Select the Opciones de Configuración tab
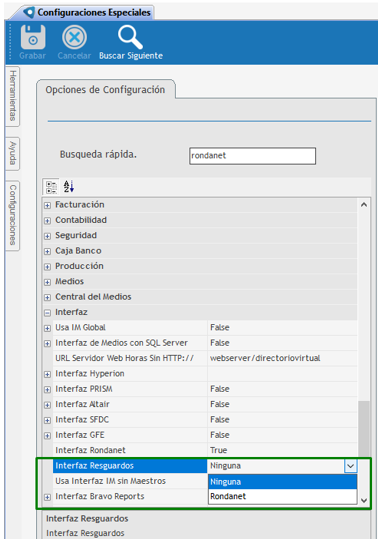Image resolution: width=378 pixels, height=539 pixels. [105, 89]
